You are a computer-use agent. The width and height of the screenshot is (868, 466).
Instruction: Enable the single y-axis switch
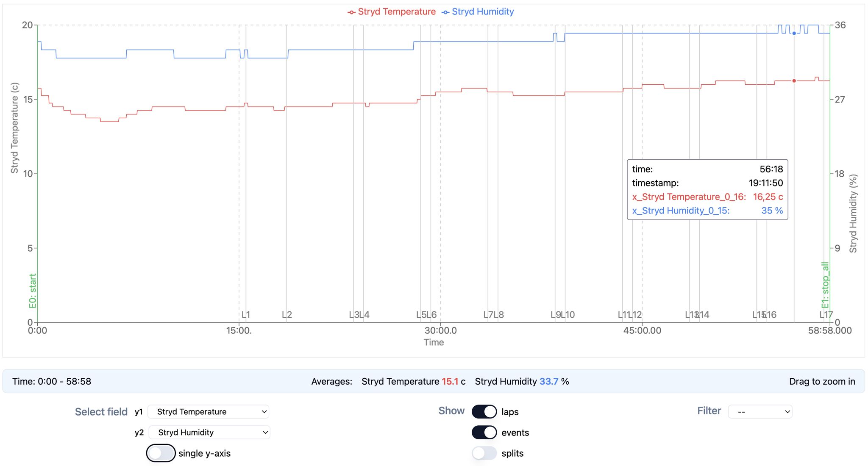161,453
